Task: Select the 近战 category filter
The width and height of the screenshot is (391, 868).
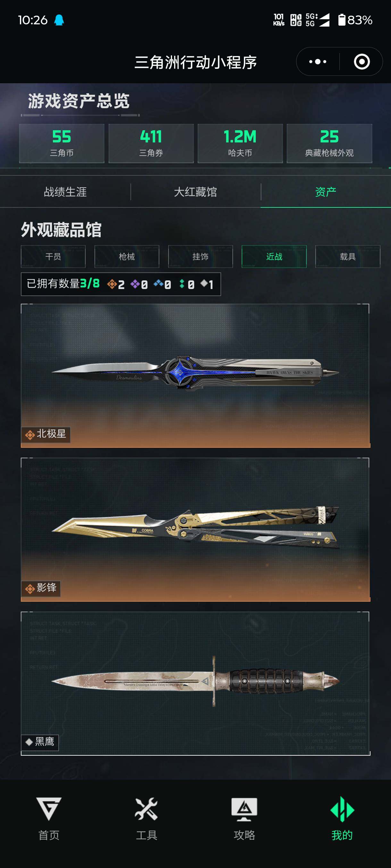Action: coord(274,256)
